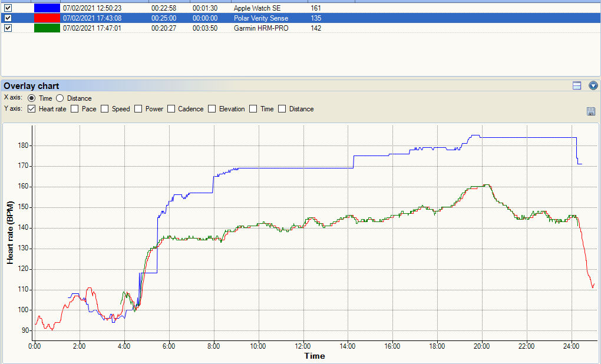The height and width of the screenshot is (364, 601).
Task: Enable the Elevation Y axis checkbox
Action: 212,109
